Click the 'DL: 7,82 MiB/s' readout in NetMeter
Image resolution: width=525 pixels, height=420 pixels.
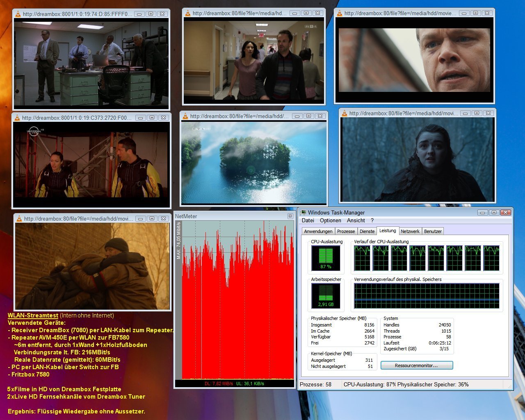coord(219,383)
